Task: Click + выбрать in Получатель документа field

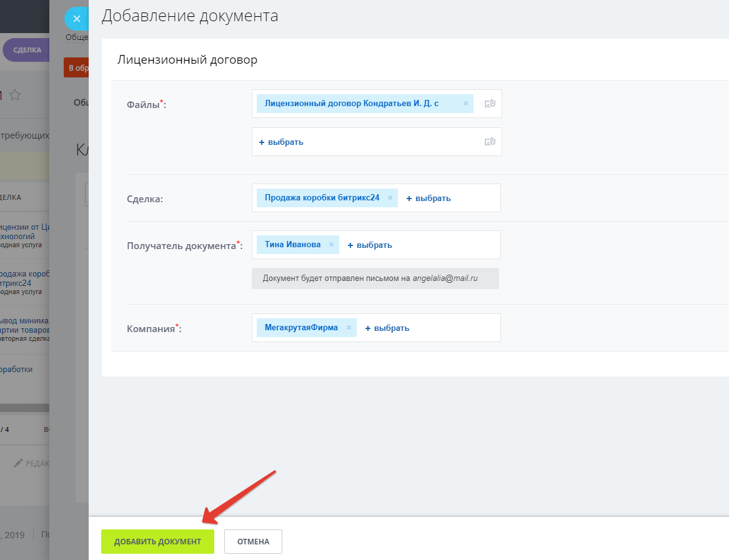Action: pyautogui.click(x=370, y=245)
